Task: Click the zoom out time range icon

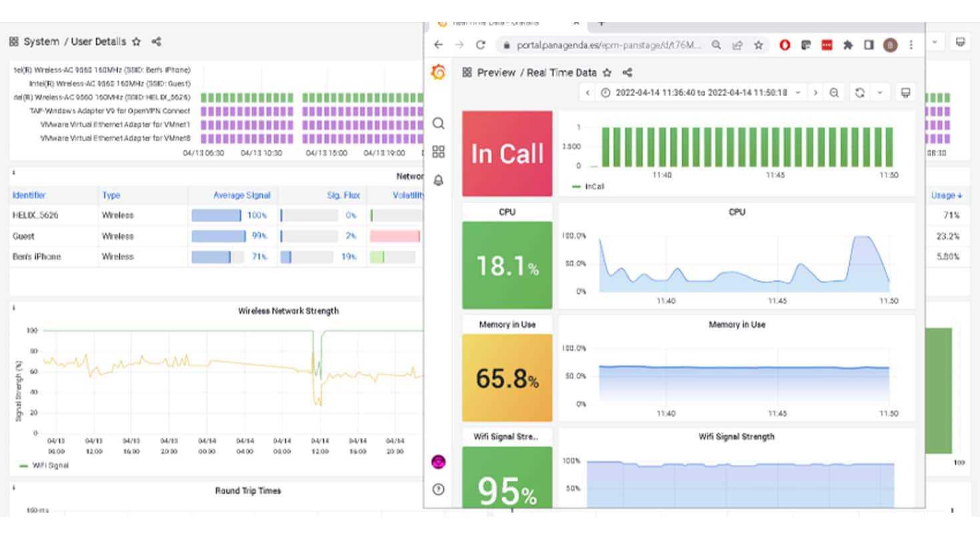Action: point(834,93)
